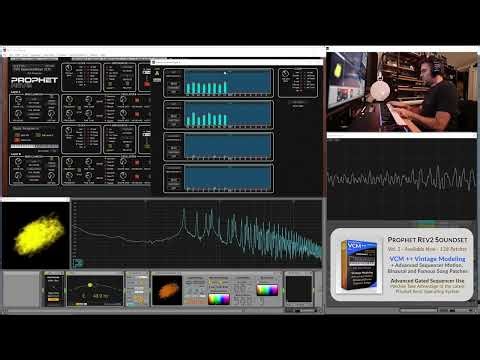The height and width of the screenshot is (360, 480).
Task: Toggle the green button in the sequencer mode panel
Action: pos(38,135)
